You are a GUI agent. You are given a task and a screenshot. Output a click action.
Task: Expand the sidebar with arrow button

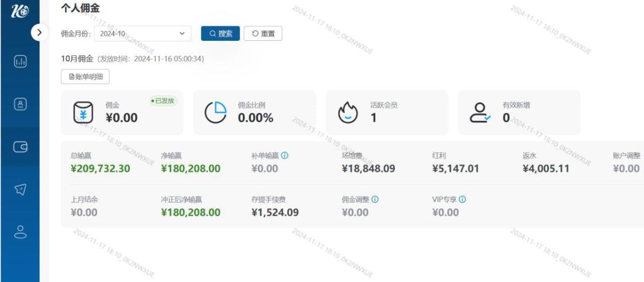tap(39, 32)
